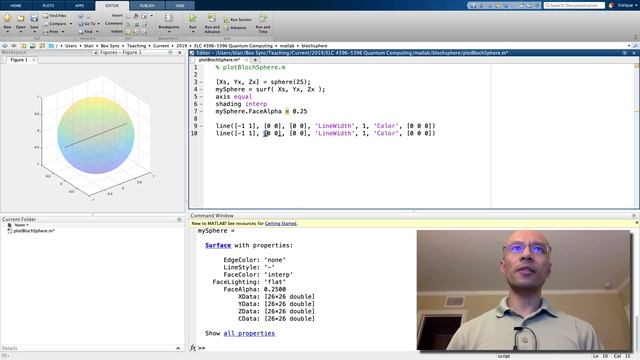This screenshot has width=640, height=360.
Task: Click the Open folder icon
Action: point(21,18)
